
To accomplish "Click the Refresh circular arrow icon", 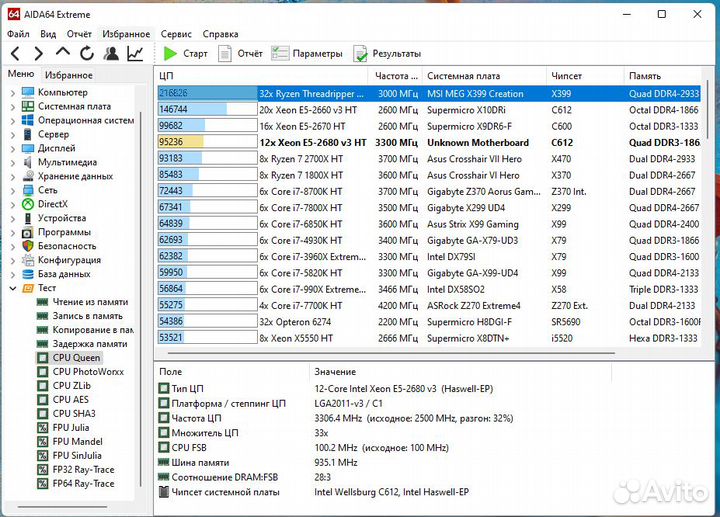I will (x=87, y=54).
